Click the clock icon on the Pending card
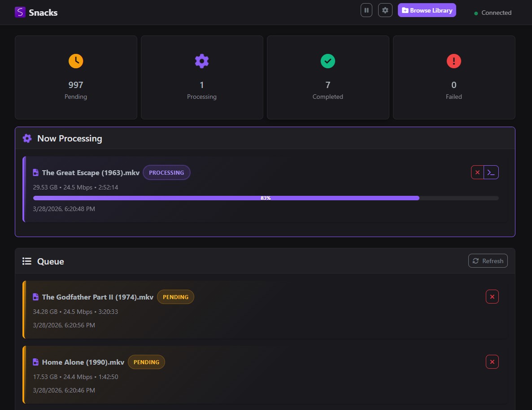 coord(76,61)
